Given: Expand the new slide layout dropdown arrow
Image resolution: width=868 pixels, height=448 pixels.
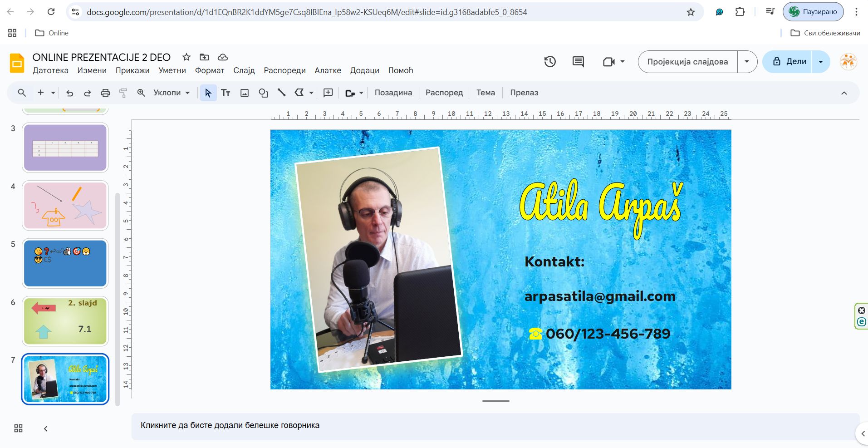Looking at the screenshot, I should 53,93.
